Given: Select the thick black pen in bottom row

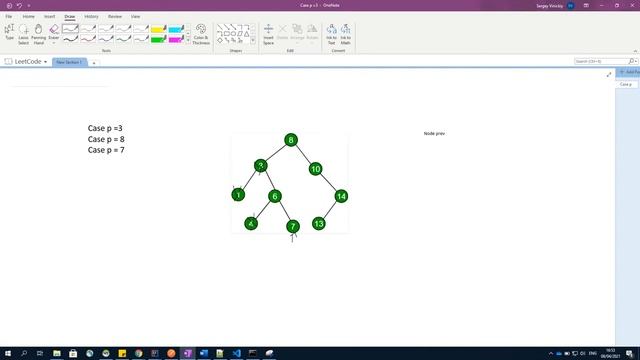Looking at the screenshot, I should coord(70,39).
